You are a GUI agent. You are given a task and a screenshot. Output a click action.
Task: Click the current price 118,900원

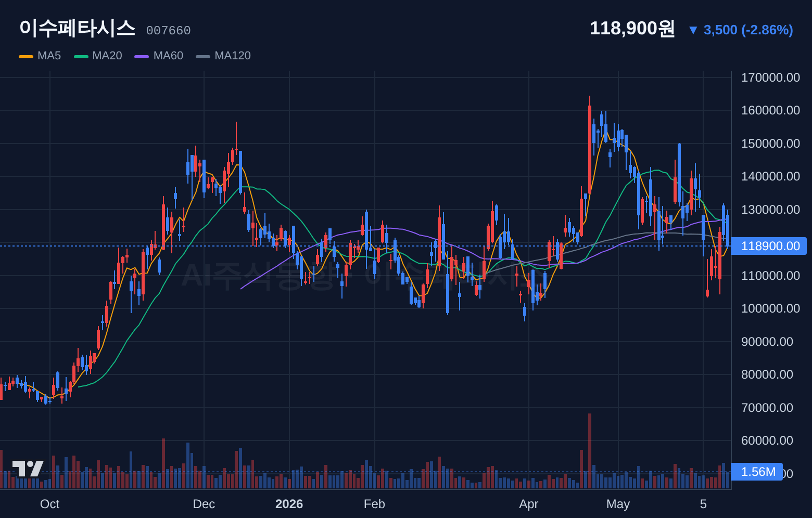pos(632,28)
